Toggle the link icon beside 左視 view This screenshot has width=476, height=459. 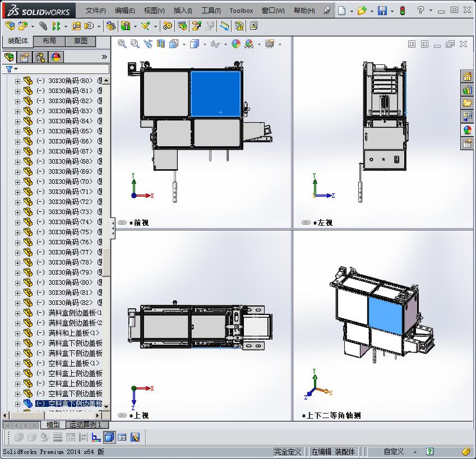click(306, 222)
